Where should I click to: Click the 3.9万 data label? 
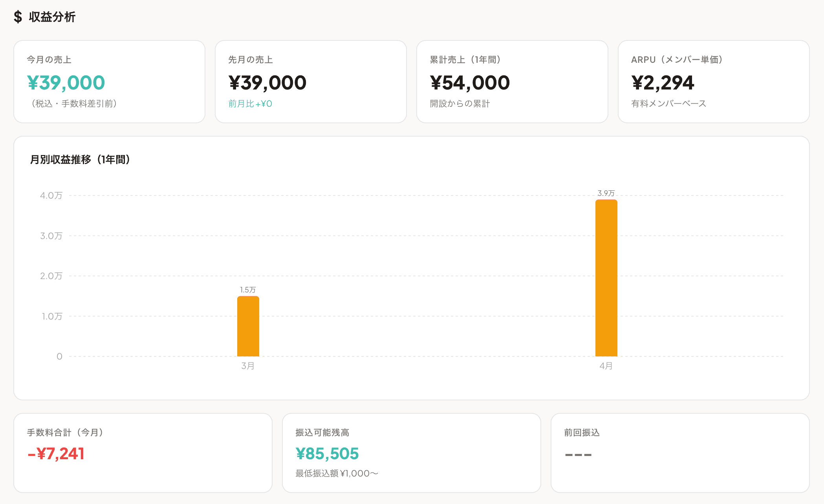[x=606, y=193]
